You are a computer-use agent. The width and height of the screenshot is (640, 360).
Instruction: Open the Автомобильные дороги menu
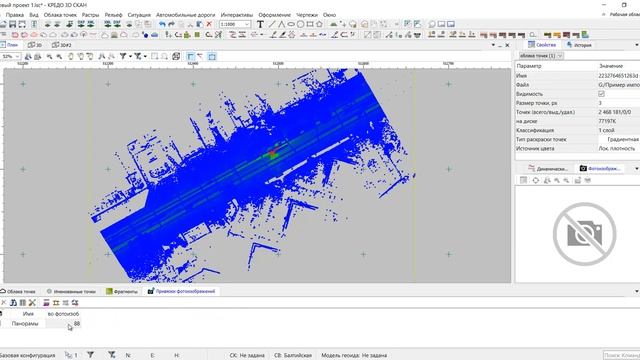(x=185, y=15)
